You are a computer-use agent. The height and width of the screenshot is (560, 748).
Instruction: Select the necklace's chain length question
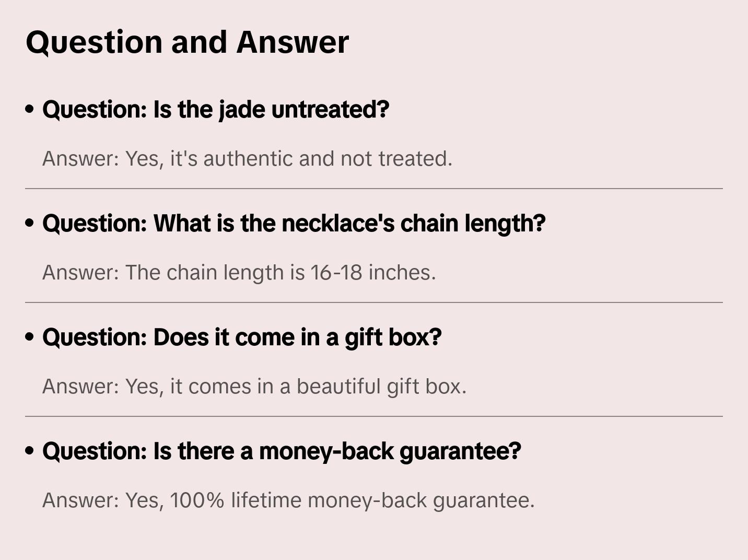[294, 224]
